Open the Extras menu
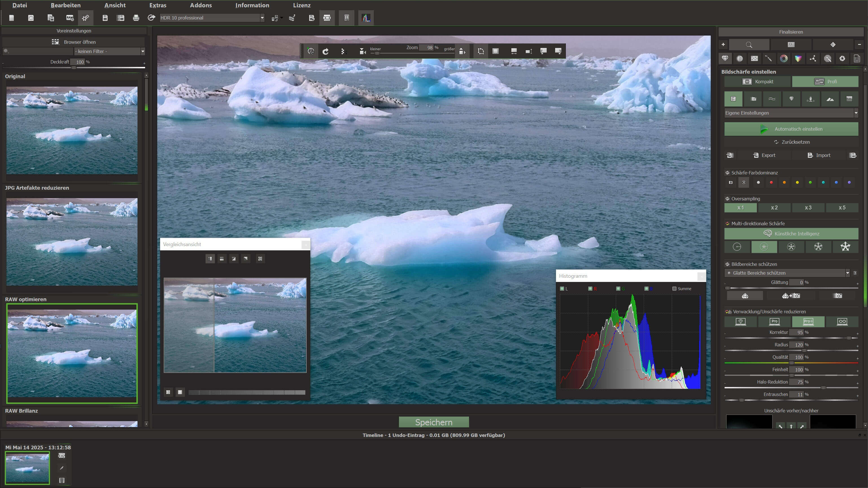Image resolution: width=868 pixels, height=488 pixels. 158,5
